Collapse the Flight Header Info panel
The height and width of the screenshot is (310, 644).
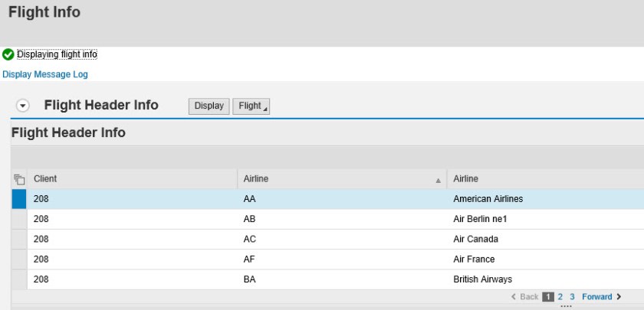point(23,106)
